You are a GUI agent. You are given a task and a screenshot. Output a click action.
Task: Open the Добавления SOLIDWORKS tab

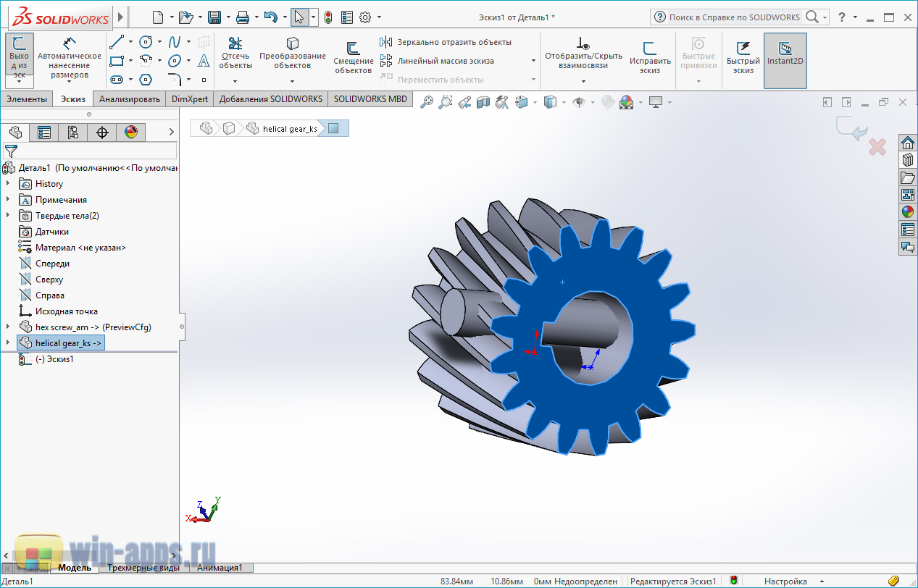tap(271, 99)
